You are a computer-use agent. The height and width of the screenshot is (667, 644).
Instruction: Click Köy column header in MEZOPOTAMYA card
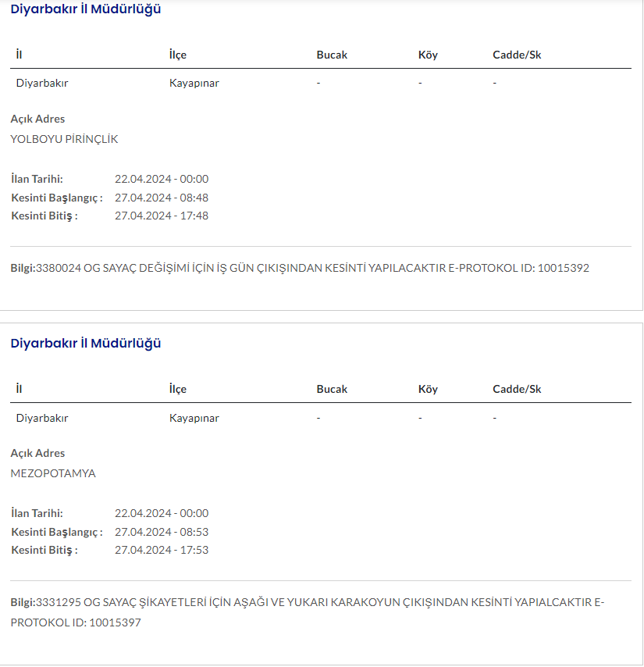point(428,389)
